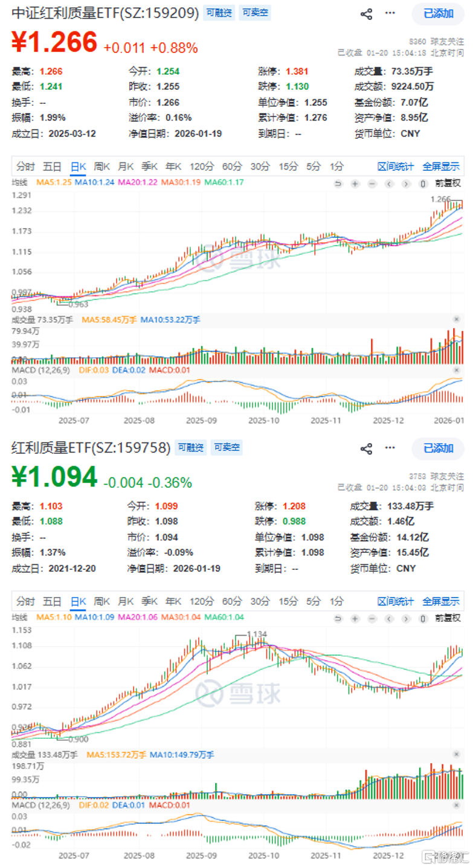
Task: Select 季K tab on upper chart
Action: pos(149,167)
